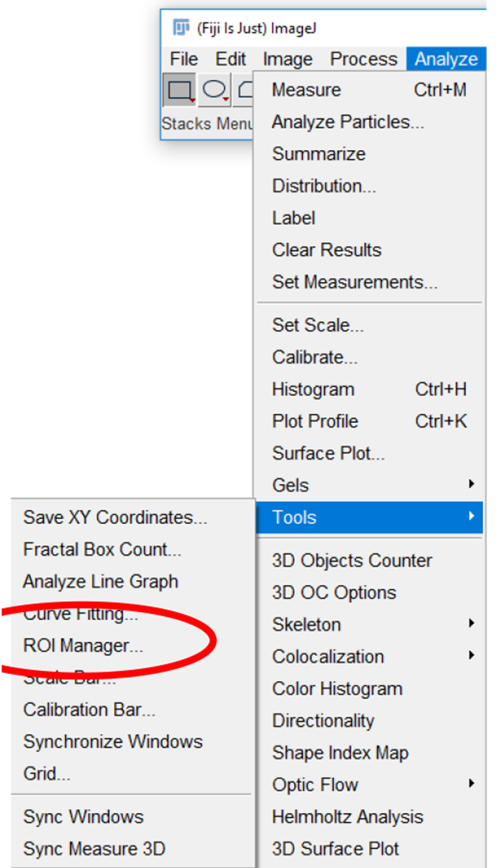Open ROI Manager... from Tools submenu
The width and height of the screenshot is (500, 868).
[x=132, y=645]
